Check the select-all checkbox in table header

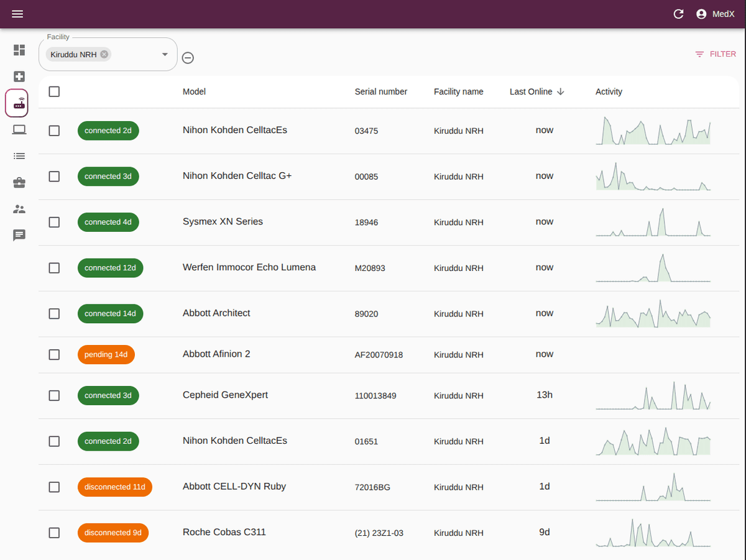coord(54,91)
